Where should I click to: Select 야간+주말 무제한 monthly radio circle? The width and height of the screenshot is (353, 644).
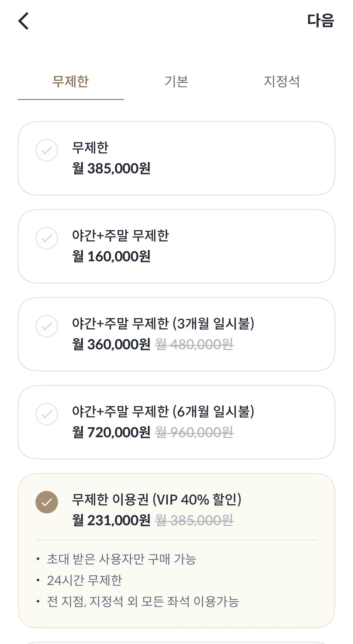pyautogui.click(x=47, y=238)
